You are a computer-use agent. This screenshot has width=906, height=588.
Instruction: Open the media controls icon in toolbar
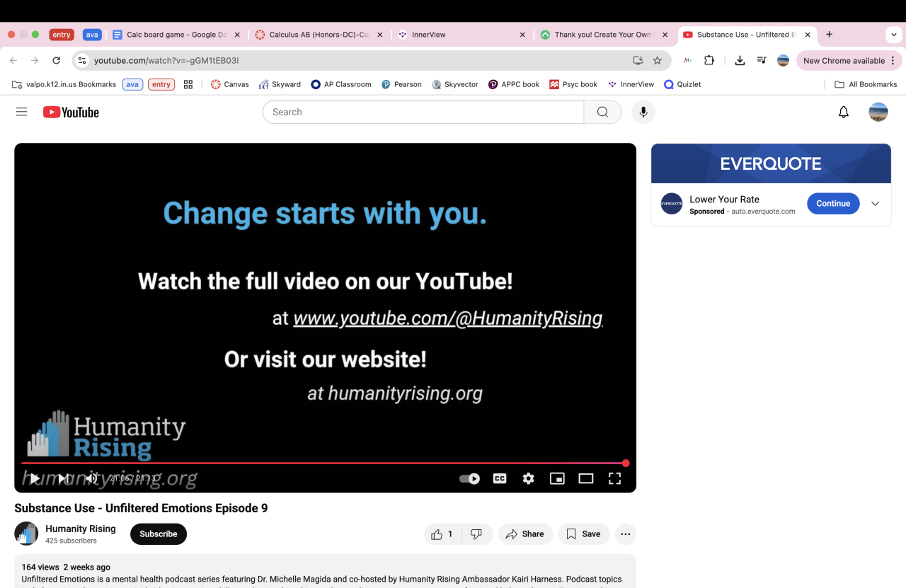tap(762, 61)
